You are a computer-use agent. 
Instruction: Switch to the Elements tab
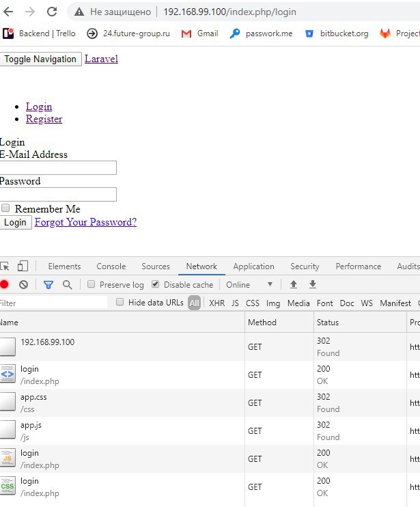[x=64, y=266]
